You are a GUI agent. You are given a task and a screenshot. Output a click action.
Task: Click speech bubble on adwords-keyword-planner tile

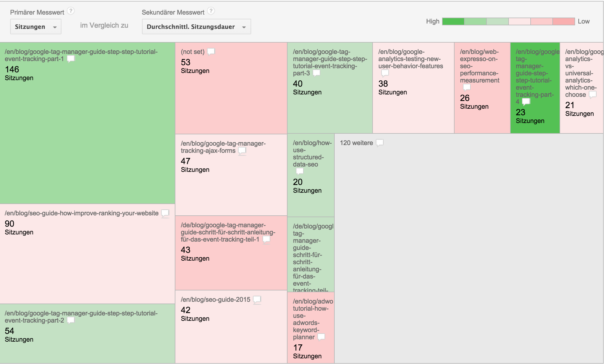pyautogui.click(x=322, y=337)
